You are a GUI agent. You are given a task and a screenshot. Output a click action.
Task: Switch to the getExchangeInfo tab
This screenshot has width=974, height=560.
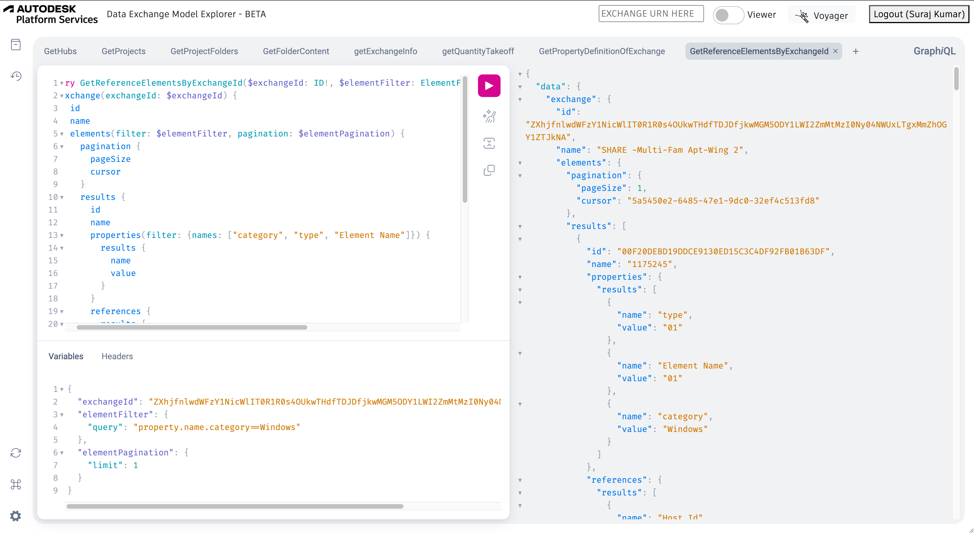[386, 51]
